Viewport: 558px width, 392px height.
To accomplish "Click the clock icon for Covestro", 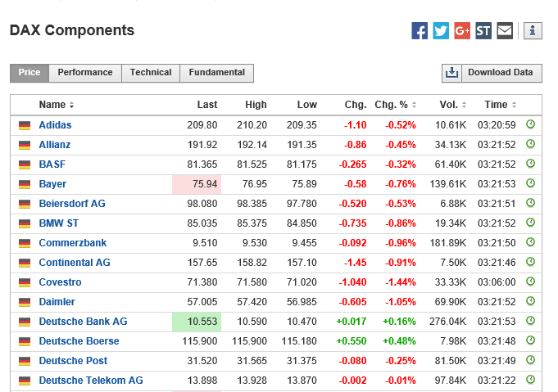I will (x=530, y=282).
